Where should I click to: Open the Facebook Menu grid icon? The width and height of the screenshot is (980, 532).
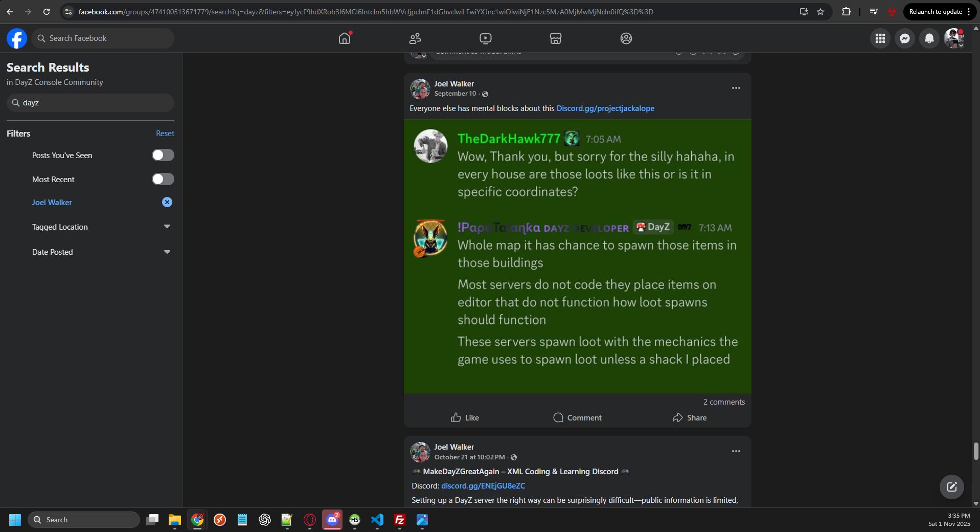coord(880,38)
